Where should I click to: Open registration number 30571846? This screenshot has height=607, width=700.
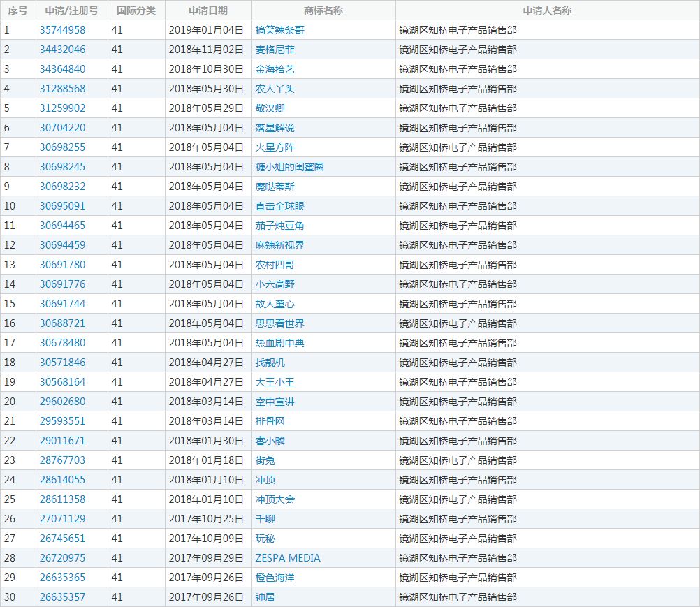click(x=62, y=363)
